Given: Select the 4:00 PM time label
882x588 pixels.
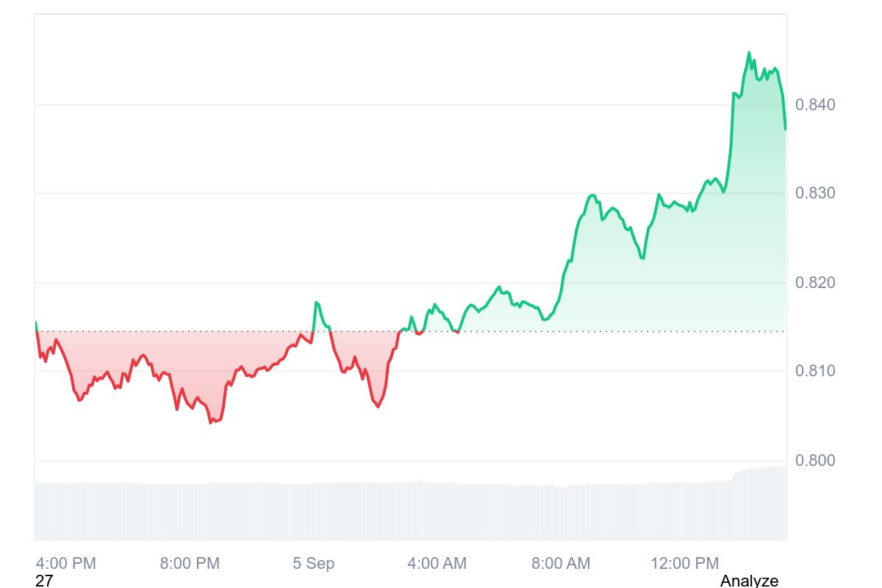Looking at the screenshot, I should [66, 564].
